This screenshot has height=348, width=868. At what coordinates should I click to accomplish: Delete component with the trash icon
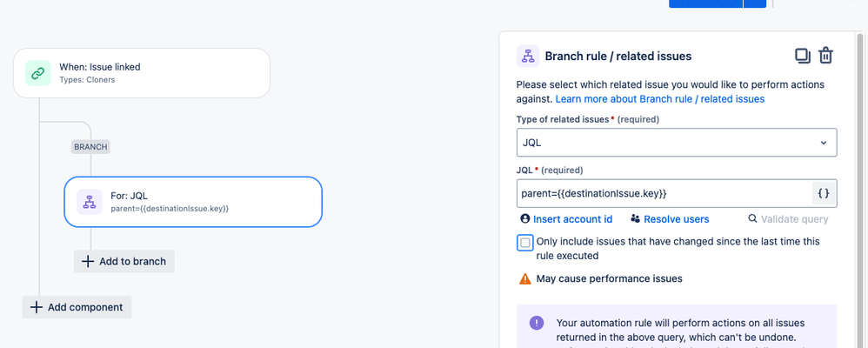click(825, 56)
